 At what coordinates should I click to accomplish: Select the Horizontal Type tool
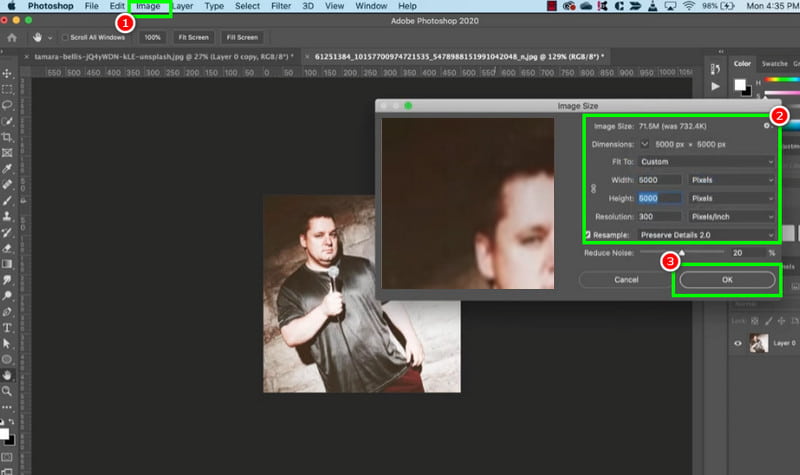coord(7,328)
